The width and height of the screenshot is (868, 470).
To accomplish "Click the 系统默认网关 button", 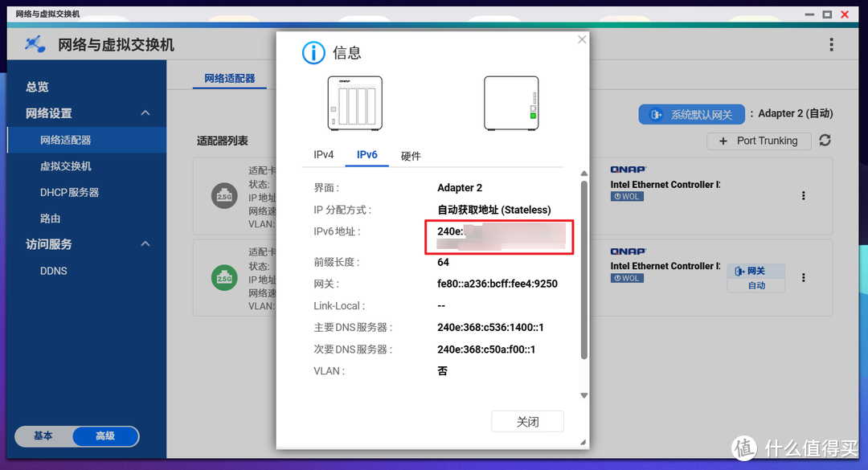I will click(x=691, y=115).
